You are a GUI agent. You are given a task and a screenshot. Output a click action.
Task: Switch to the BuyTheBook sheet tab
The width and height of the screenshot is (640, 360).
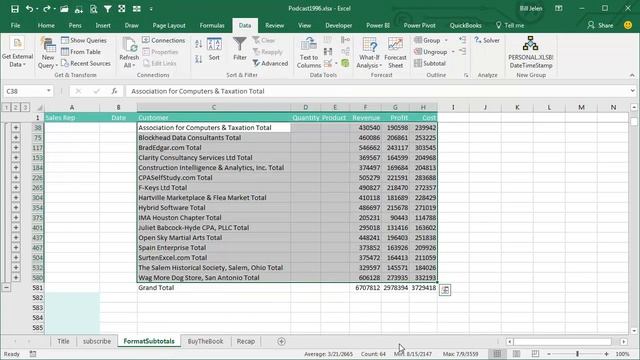[205, 341]
